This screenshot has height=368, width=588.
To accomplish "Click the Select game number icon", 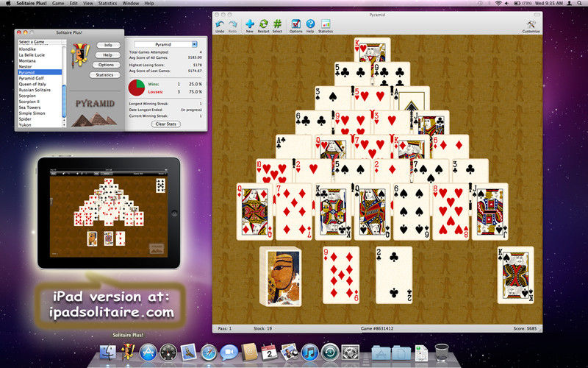I will click(x=277, y=24).
